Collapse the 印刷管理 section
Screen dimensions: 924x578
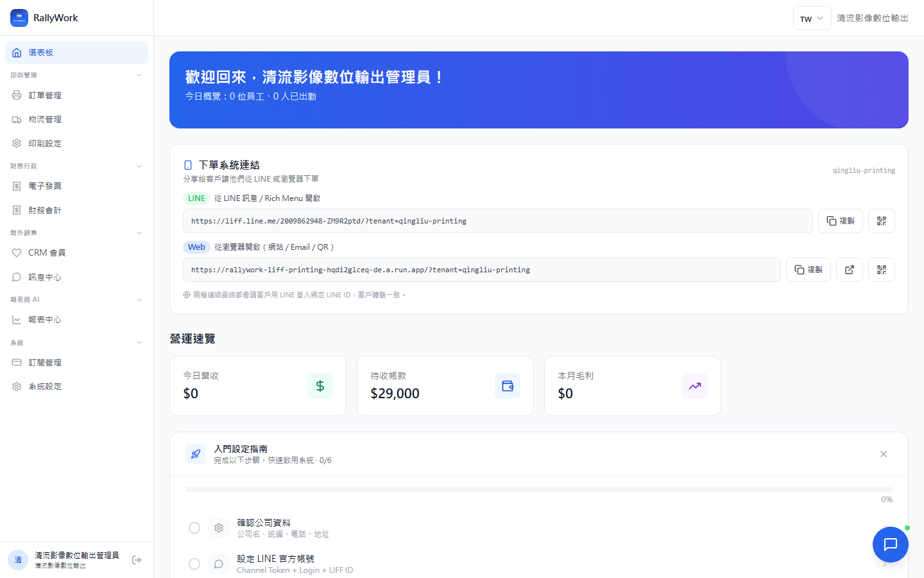(139, 75)
